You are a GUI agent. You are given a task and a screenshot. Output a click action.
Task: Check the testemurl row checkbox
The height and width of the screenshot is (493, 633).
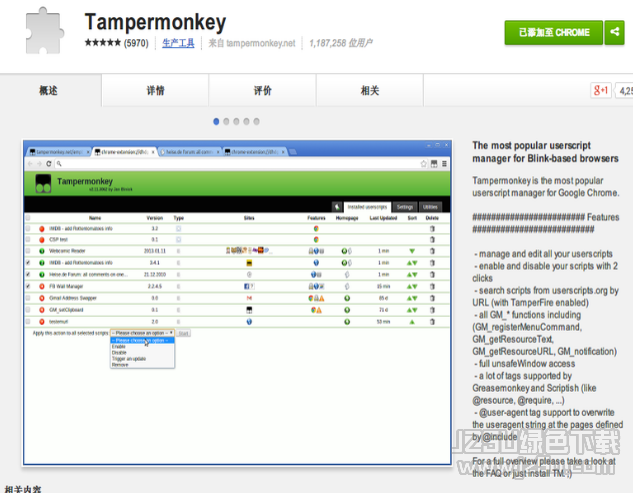(x=28, y=322)
